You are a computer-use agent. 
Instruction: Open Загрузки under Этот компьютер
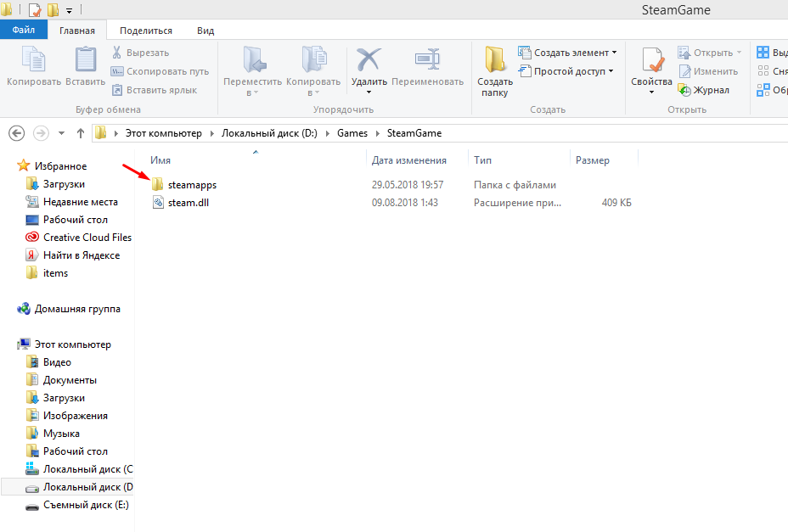[64, 397]
